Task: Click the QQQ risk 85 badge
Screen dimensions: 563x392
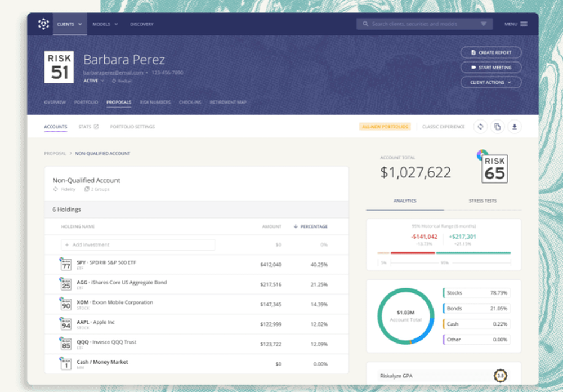Action: click(x=65, y=344)
